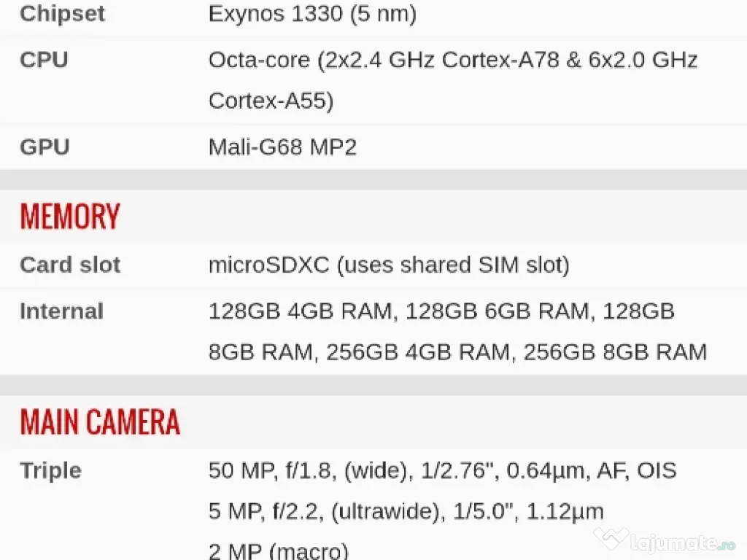Select the microSDXC shared SIM slot text
This screenshot has width=747, height=560.
tap(389, 265)
